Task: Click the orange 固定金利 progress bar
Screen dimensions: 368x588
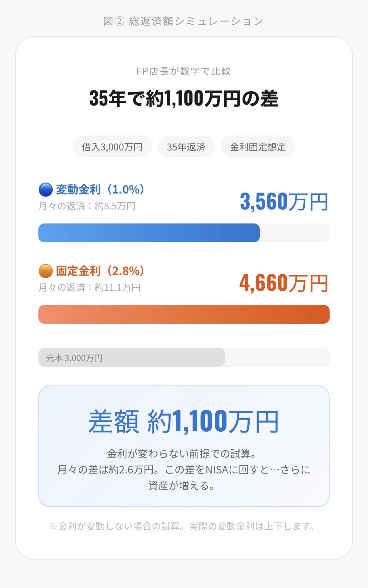Action: click(x=184, y=314)
